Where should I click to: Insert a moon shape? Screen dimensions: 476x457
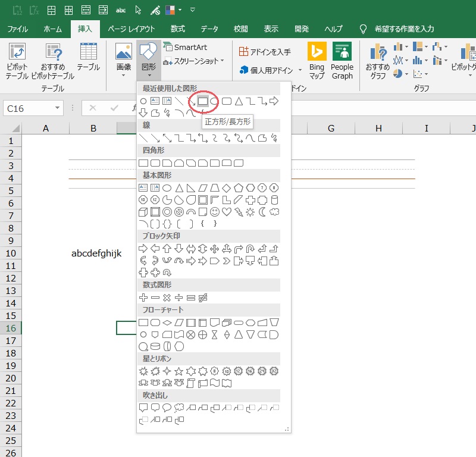(x=262, y=212)
